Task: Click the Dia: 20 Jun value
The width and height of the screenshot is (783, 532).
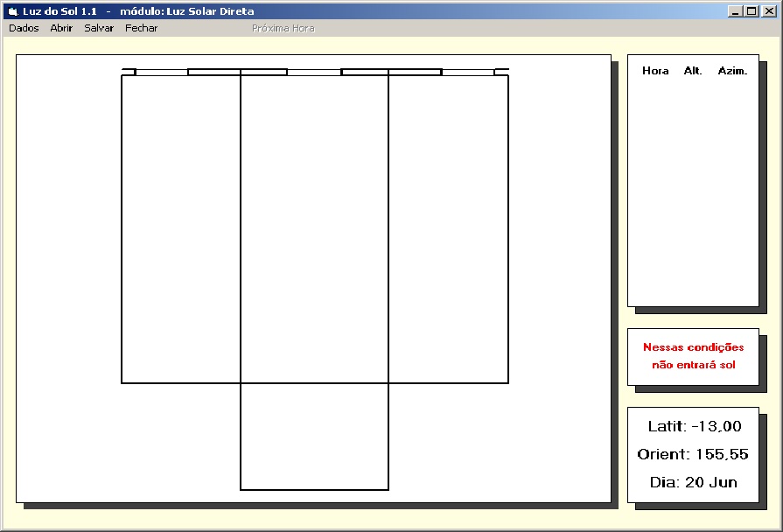Action: 693,482
